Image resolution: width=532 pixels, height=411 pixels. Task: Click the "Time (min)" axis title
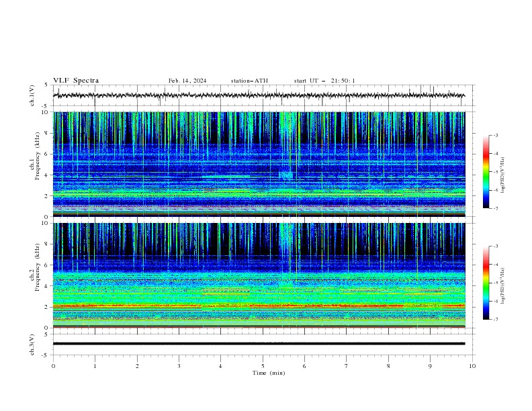coord(269,373)
